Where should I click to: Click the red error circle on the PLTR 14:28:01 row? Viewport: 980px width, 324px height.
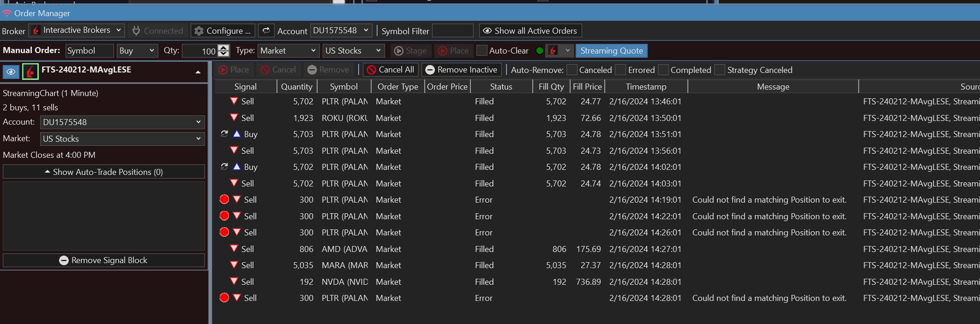pos(224,298)
